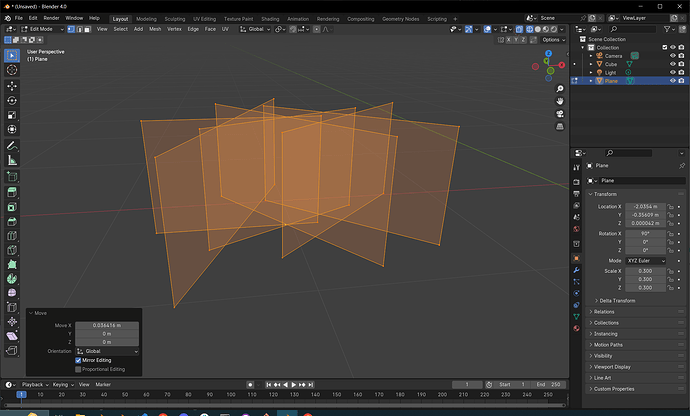
Task: Switch to the UV Editing workspace tab
Action: (205, 19)
